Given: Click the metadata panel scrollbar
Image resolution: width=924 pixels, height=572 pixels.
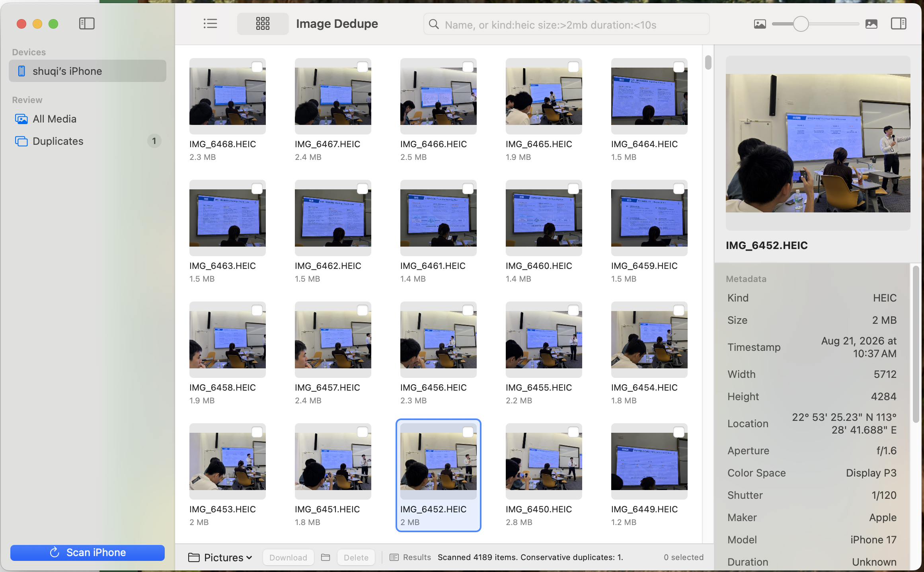Looking at the screenshot, I should [x=916, y=344].
